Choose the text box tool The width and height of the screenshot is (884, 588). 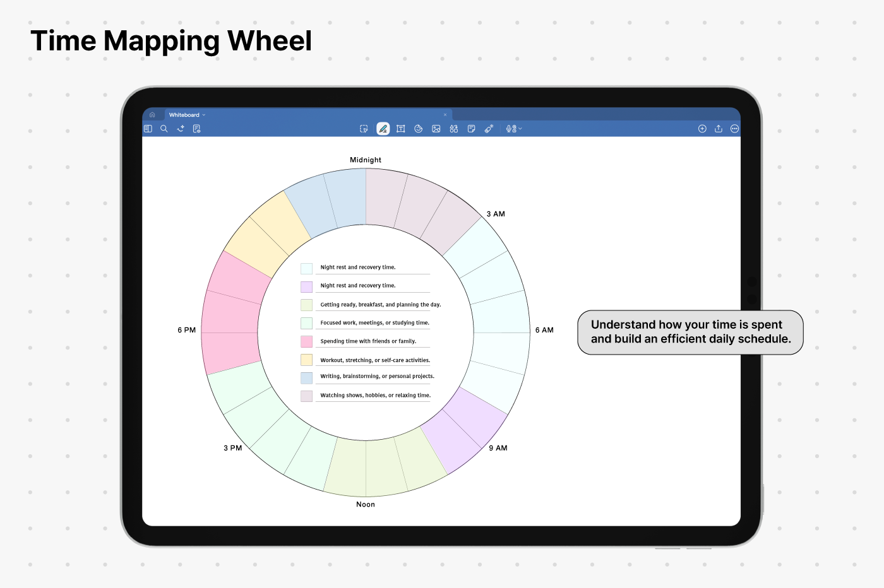401,129
